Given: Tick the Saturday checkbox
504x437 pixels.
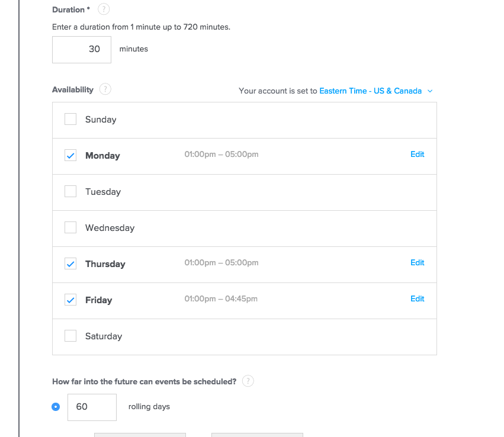Looking at the screenshot, I should 70,336.
